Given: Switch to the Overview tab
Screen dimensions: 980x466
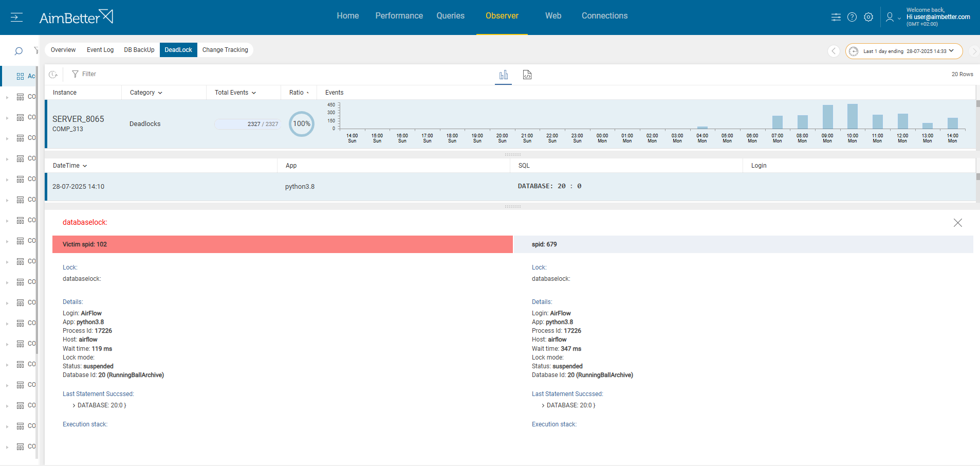Looking at the screenshot, I should [x=63, y=50].
